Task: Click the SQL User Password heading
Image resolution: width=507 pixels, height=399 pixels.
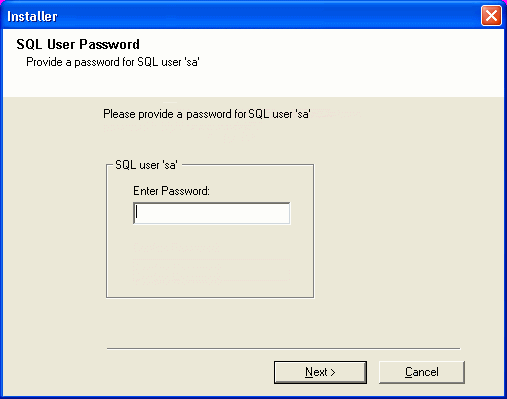Action: [x=78, y=44]
